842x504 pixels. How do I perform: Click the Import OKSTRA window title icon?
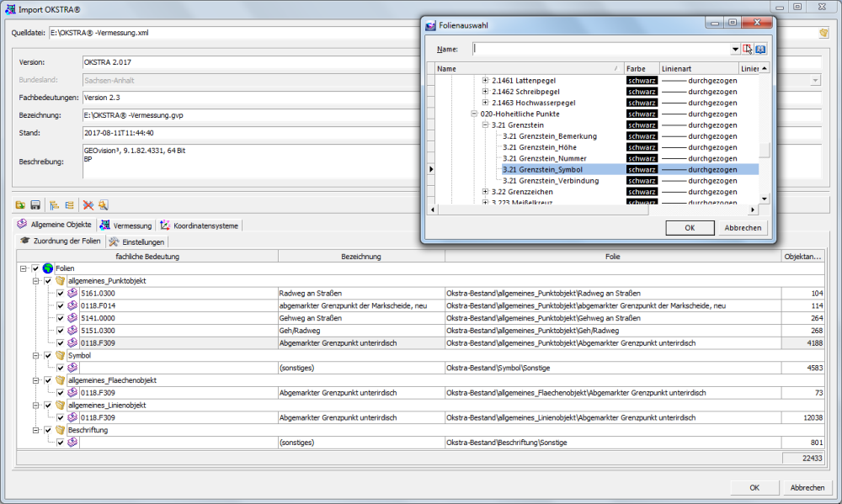pyautogui.click(x=10, y=9)
